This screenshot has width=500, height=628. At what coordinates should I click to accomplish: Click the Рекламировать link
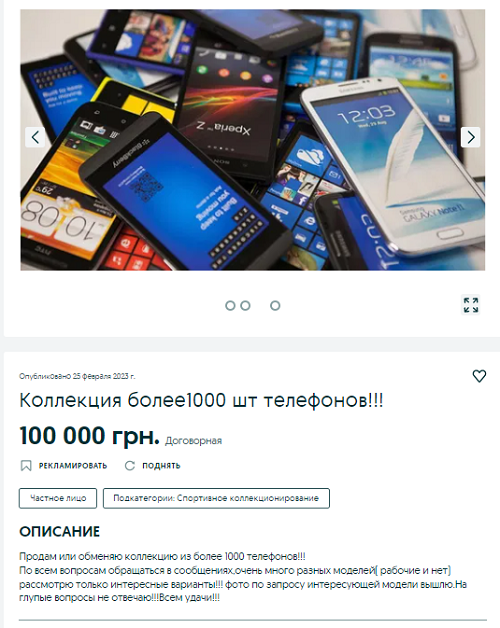click(73, 465)
